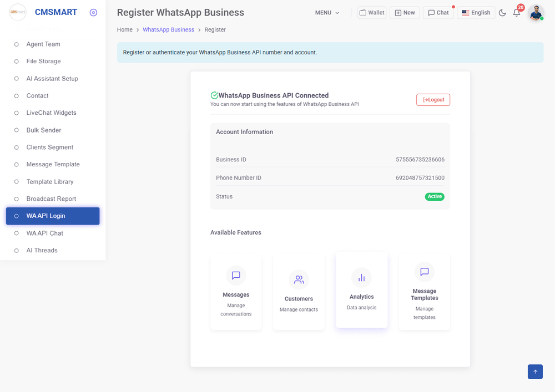
Task: Expand the MENU dropdown
Action: tap(327, 13)
